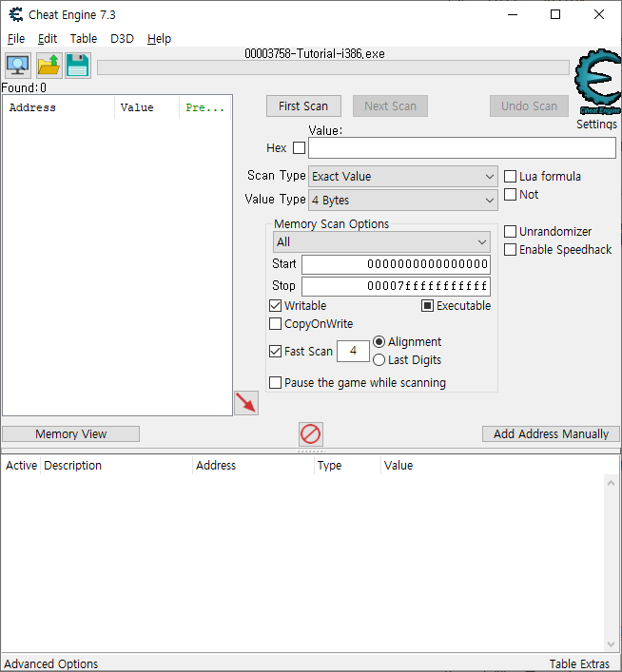The width and height of the screenshot is (622, 672).
Task: Toggle the Hex checkbox
Action: (299, 148)
